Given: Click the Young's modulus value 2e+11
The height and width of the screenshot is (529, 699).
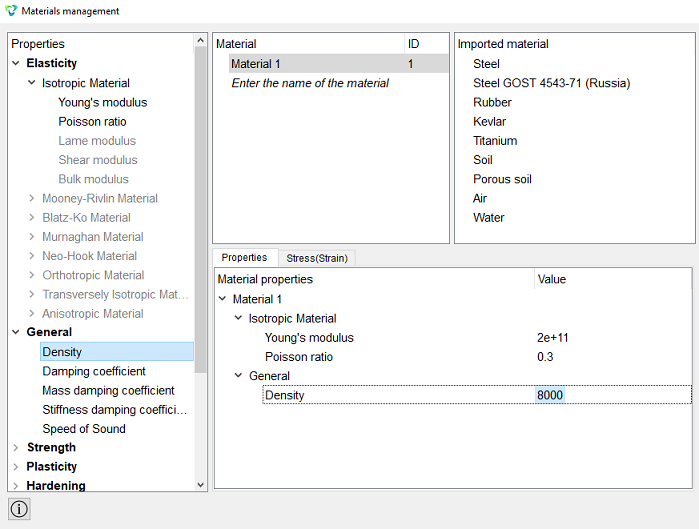Looking at the screenshot, I should (x=553, y=338).
